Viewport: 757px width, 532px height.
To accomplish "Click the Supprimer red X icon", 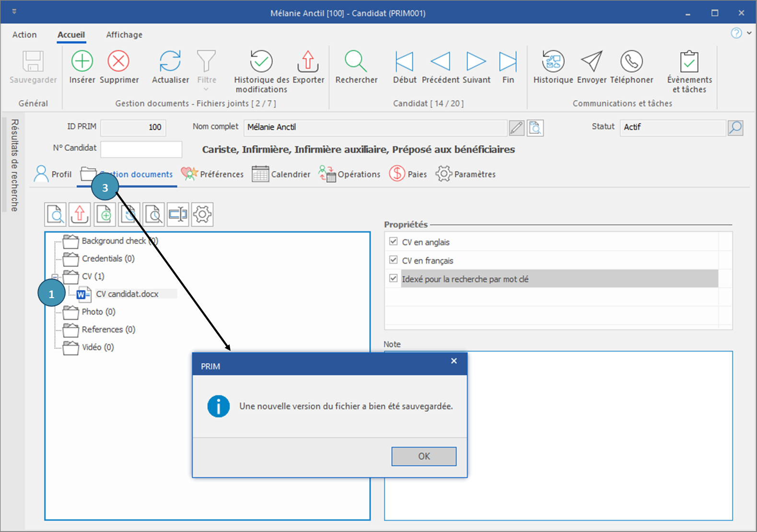I will (118, 61).
